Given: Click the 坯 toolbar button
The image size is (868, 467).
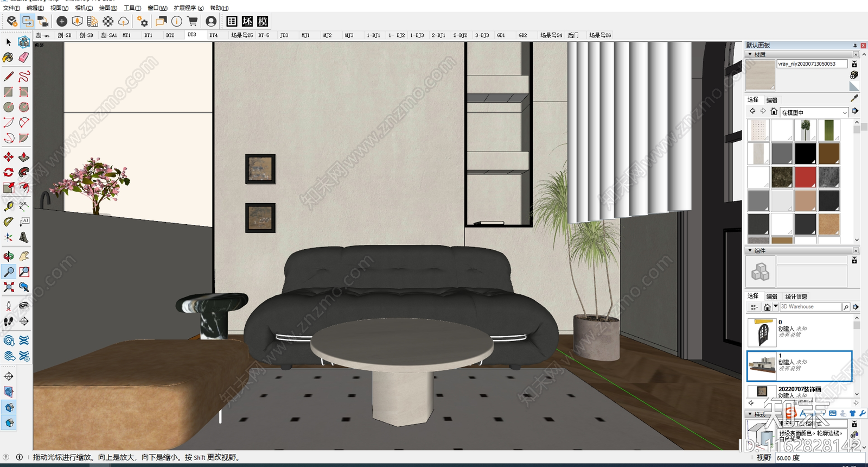Looking at the screenshot, I should point(247,21).
